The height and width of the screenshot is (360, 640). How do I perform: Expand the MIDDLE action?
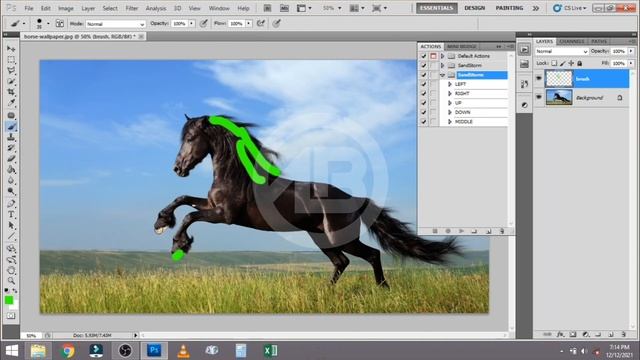(x=450, y=122)
